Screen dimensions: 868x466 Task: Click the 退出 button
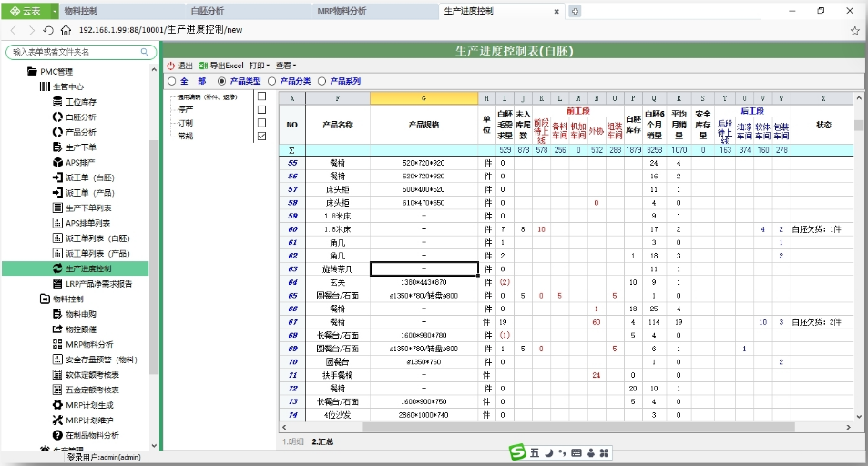coord(180,66)
